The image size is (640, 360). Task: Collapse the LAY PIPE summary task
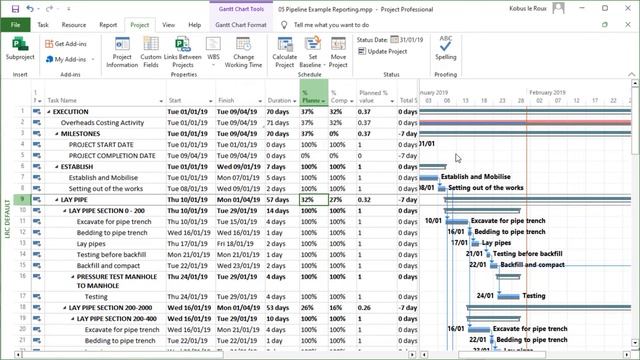click(x=57, y=200)
